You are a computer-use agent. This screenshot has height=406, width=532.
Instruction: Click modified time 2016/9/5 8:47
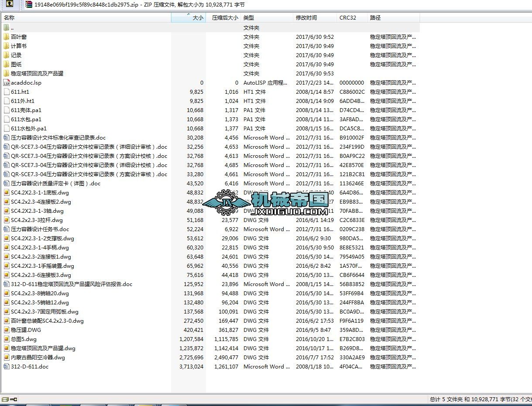click(313, 330)
